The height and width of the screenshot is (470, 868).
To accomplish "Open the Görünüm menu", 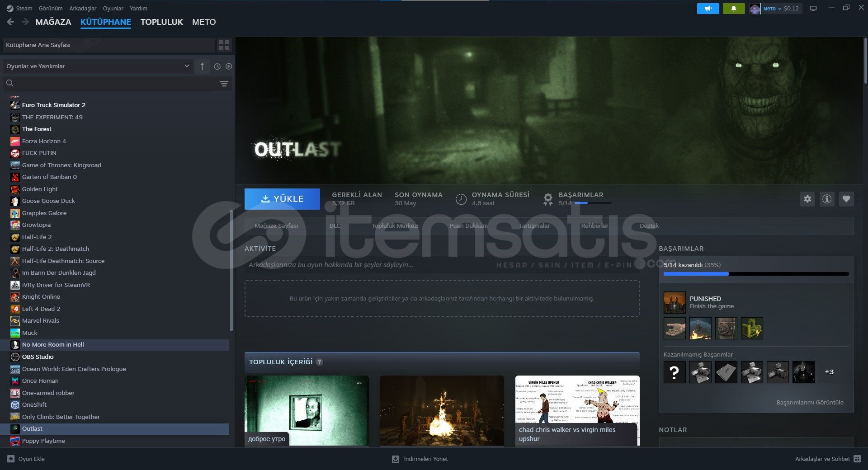I will click(x=51, y=8).
